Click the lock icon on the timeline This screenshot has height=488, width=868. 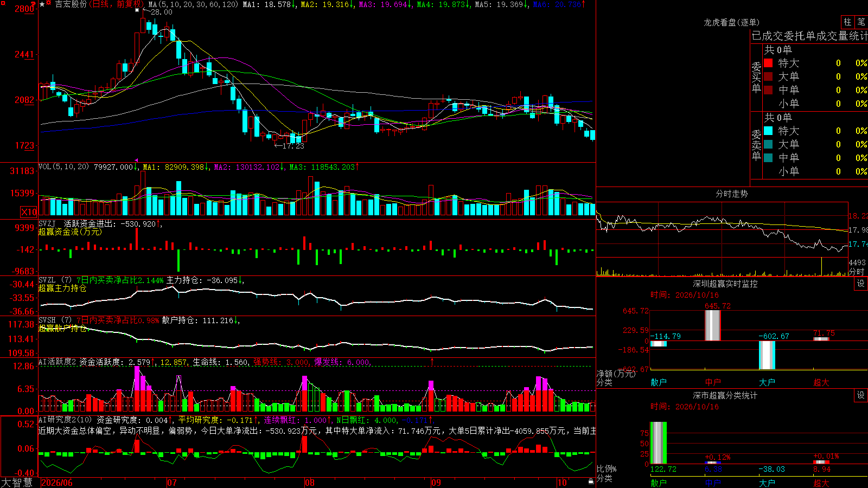pos(591,481)
